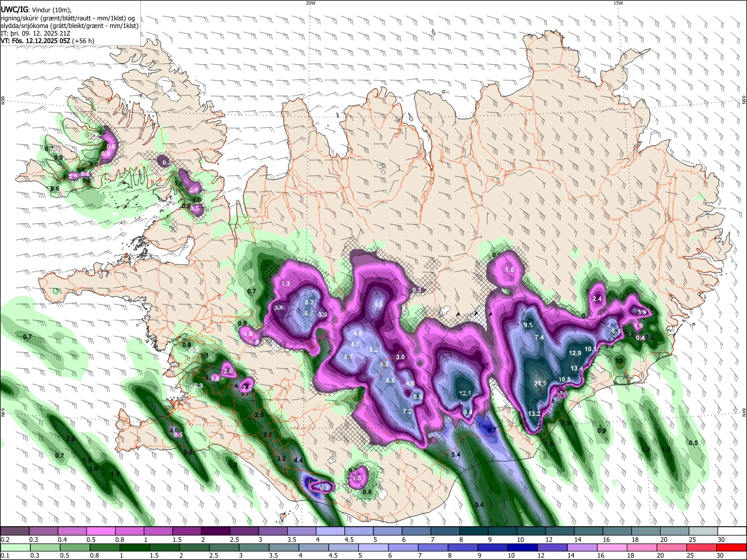747x560 pixels.
Task: Click the 2.4 precipitation value on the map
Action: [597, 299]
